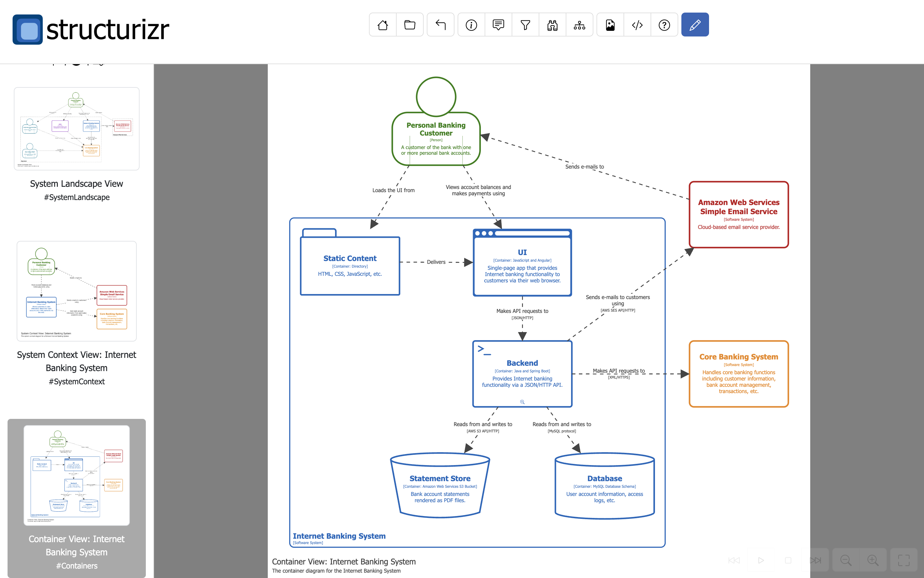The width and height of the screenshot is (924, 578).
Task: Click the zoom out magnifier control
Action: (x=846, y=560)
